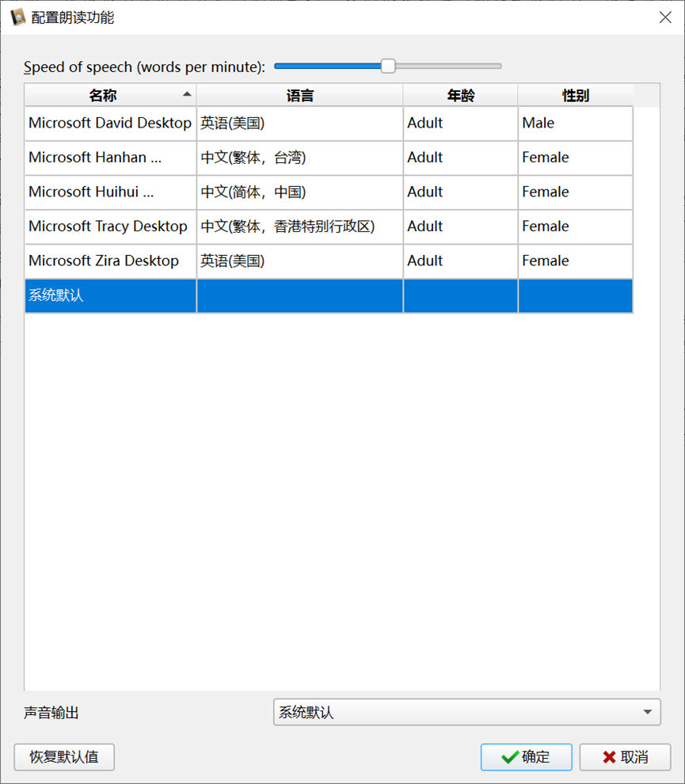This screenshot has width=685, height=784.
Task: Select the 系统默认 voice row
Action: [x=329, y=295]
